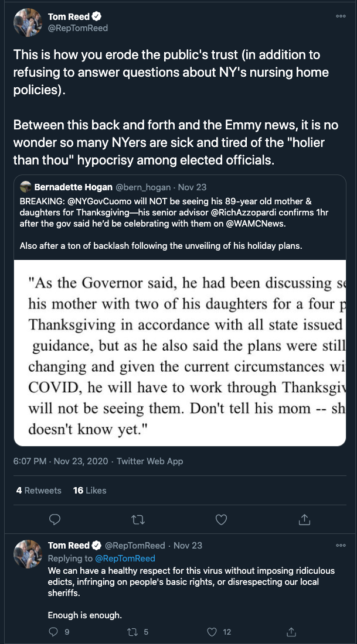Open Tom Reed's profile picture at top
The height and width of the screenshot is (644, 357).
coord(28,23)
